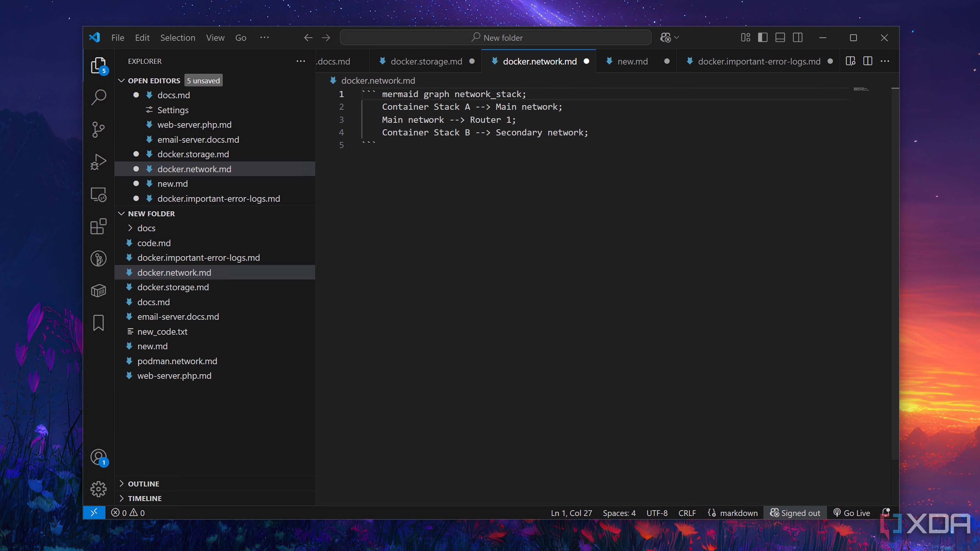This screenshot has height=551, width=980.
Task: Click Signed out in the status bar
Action: pyautogui.click(x=795, y=513)
